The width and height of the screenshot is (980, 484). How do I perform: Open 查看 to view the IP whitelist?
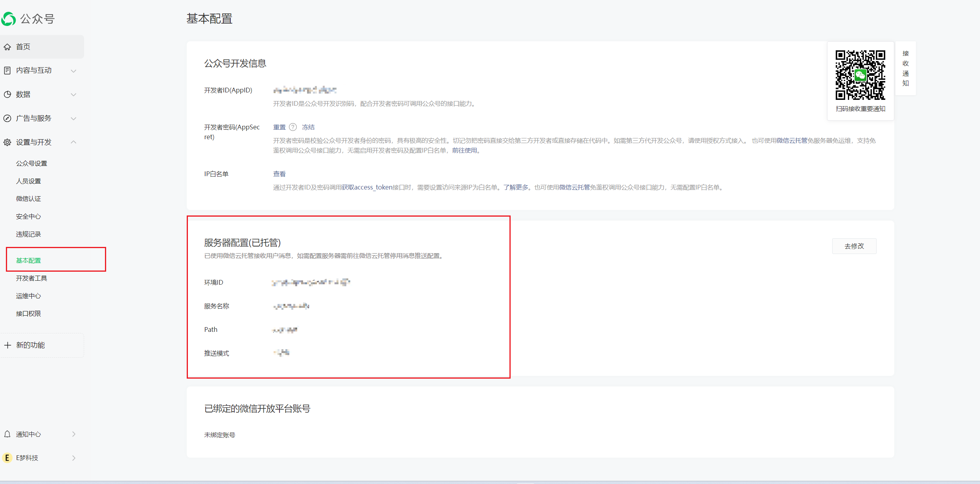coord(279,173)
